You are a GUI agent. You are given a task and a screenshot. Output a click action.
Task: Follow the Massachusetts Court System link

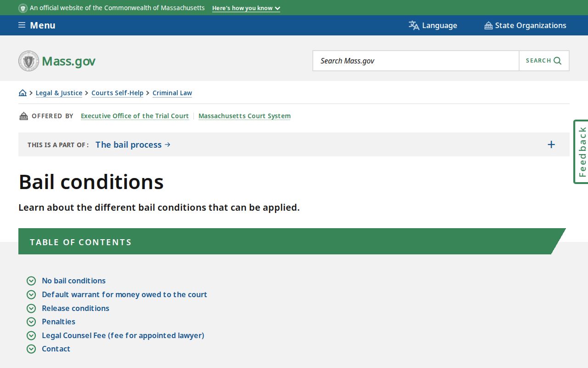pyautogui.click(x=244, y=116)
